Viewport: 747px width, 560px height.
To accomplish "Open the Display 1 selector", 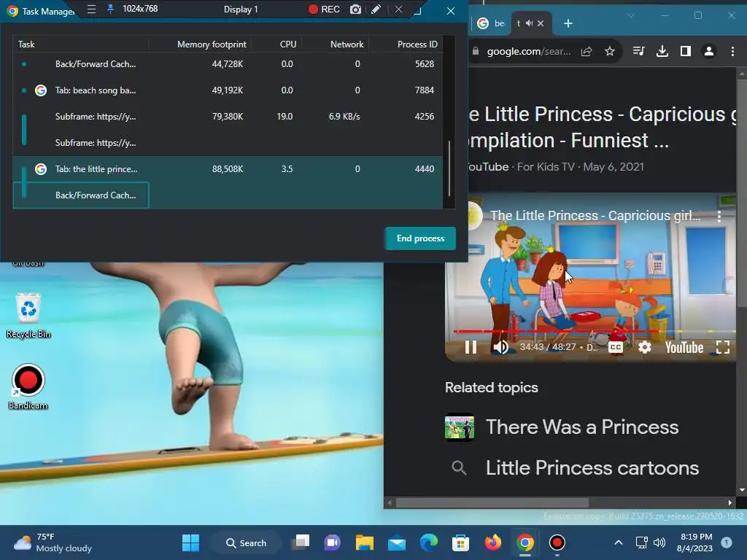I will tap(241, 9).
